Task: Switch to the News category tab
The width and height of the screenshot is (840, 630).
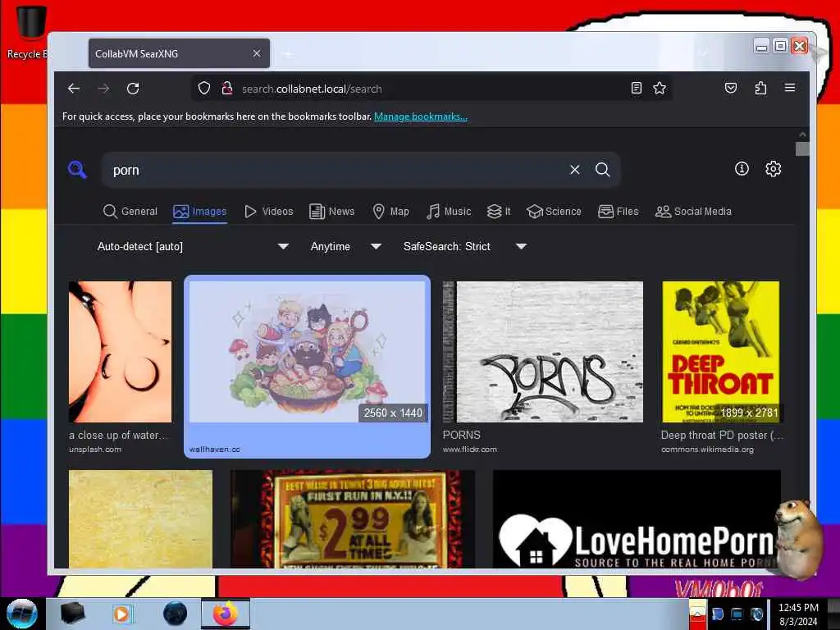Action: pos(332,211)
